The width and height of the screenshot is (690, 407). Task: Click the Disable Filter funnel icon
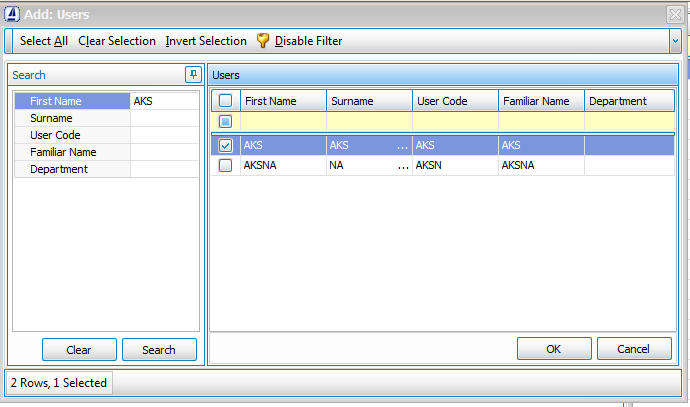tap(263, 41)
